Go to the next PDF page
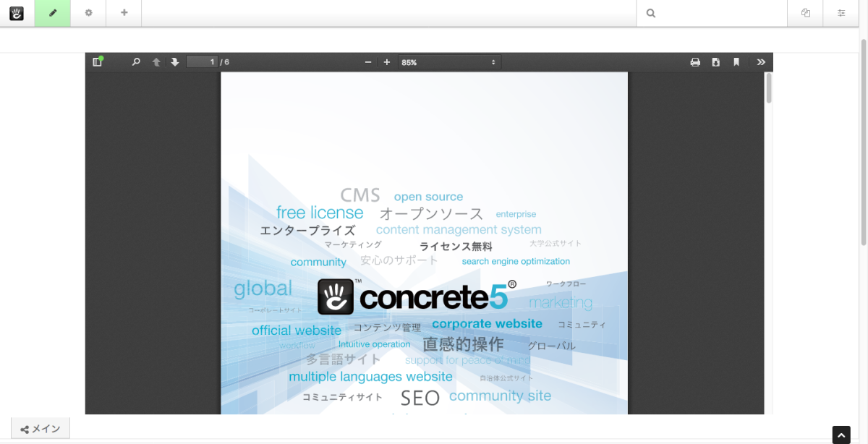The height and width of the screenshot is (444, 868). tap(175, 62)
